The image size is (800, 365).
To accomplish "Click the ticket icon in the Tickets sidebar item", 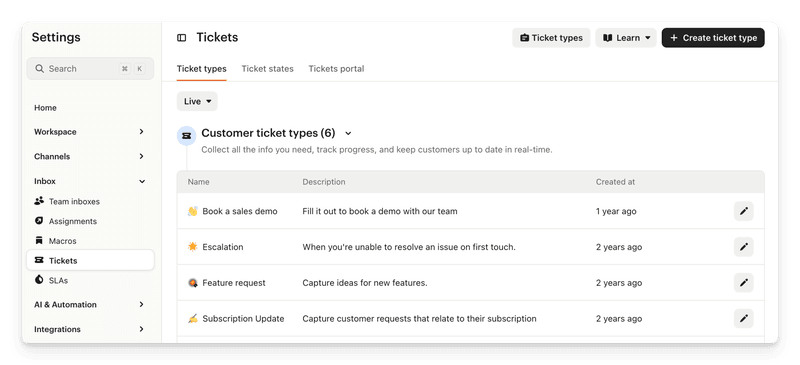I will tap(39, 260).
